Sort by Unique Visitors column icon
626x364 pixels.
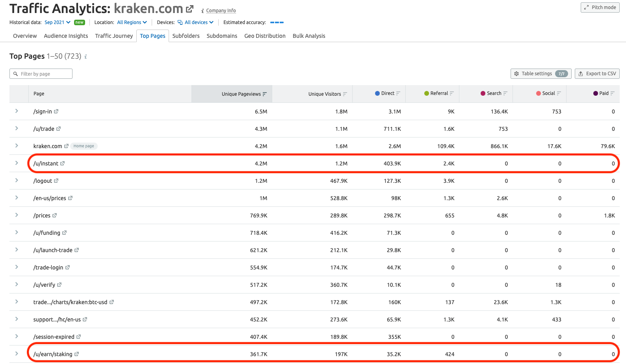pyautogui.click(x=345, y=94)
